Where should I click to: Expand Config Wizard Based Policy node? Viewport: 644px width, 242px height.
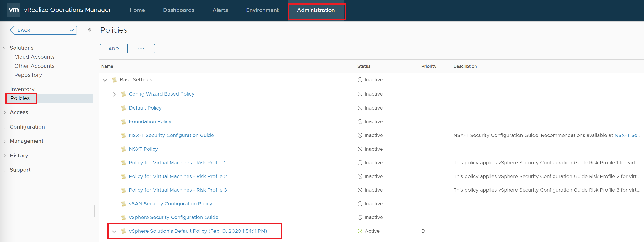[x=114, y=94]
